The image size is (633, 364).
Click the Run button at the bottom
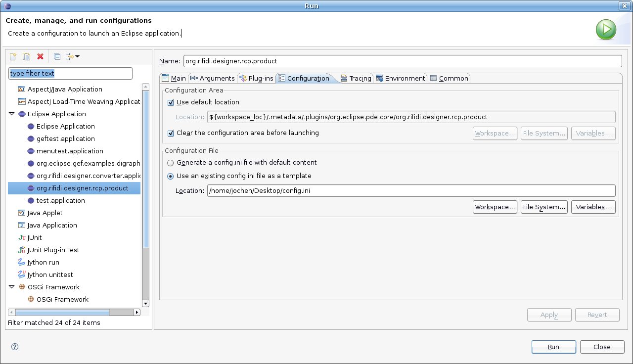coord(554,347)
